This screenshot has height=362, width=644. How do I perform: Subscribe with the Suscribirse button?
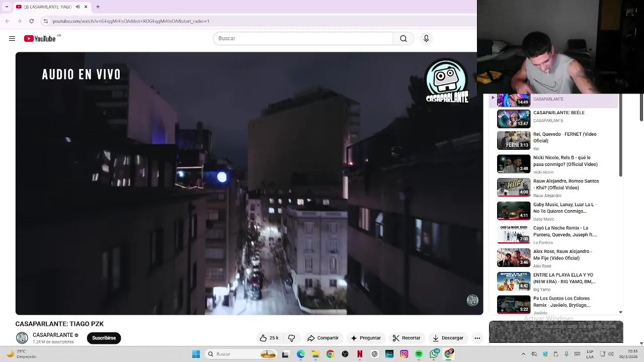pos(104,338)
